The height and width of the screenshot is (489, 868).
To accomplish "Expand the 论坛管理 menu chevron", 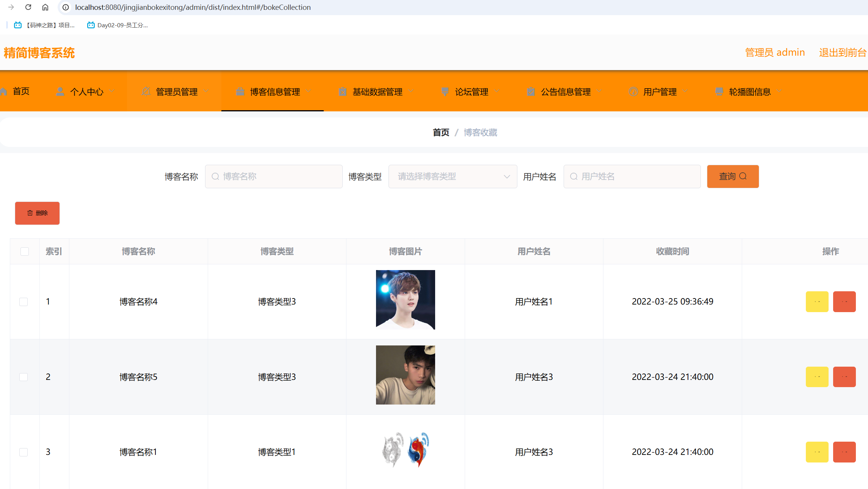I will click(x=497, y=91).
